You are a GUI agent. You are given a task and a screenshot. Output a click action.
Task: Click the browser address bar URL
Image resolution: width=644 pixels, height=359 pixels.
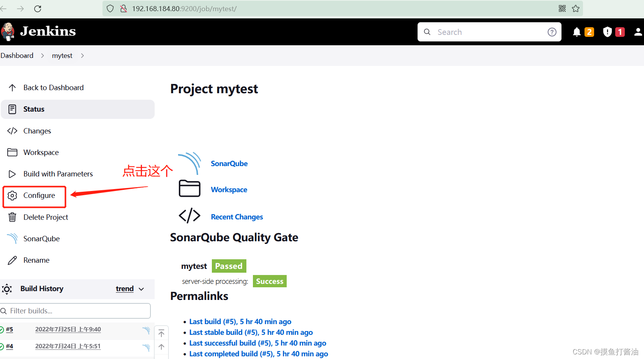[184, 8]
